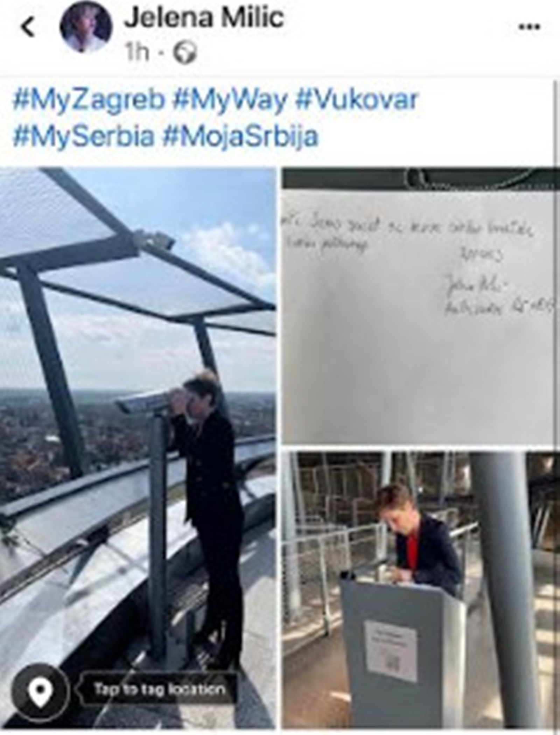Open the #MojaSrbija hashtag

[240, 137]
